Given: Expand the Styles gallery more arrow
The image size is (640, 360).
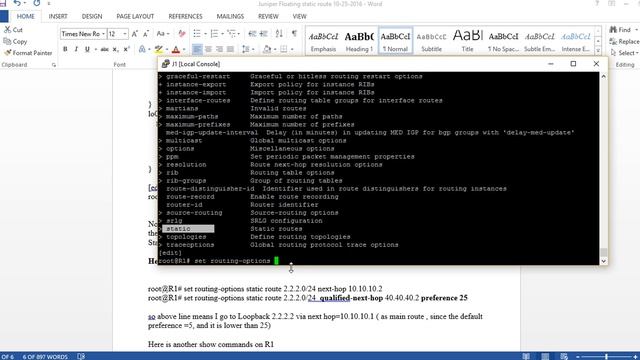Looking at the screenshot, I should tap(598, 51).
